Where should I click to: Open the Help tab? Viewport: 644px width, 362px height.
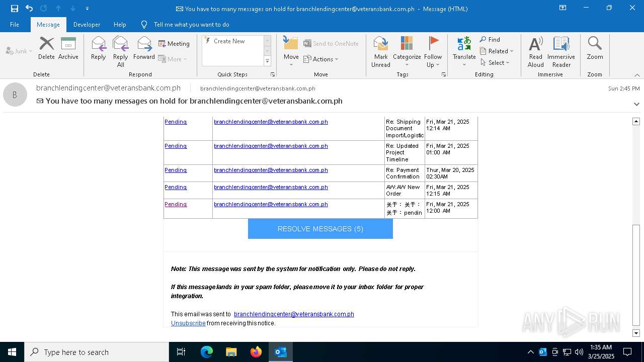120,25
